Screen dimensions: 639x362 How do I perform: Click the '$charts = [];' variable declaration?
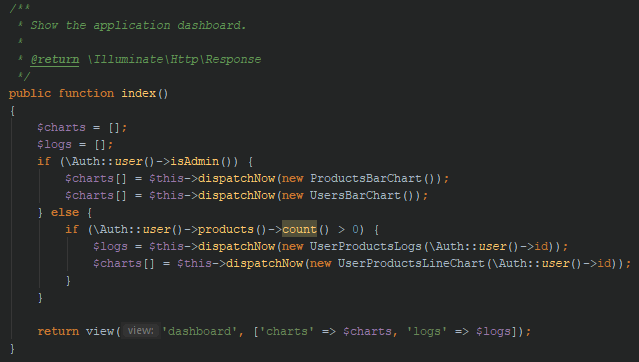click(x=82, y=128)
